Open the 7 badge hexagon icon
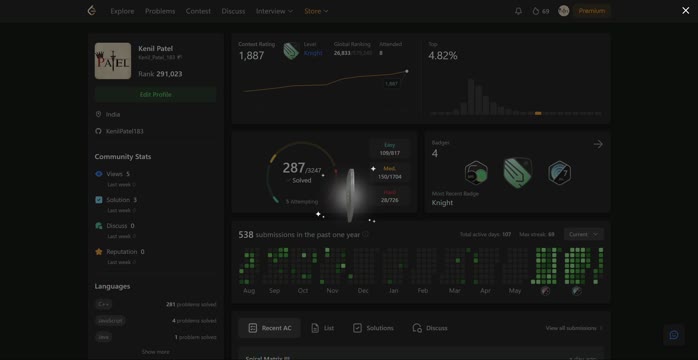698x360 pixels. [x=560, y=173]
